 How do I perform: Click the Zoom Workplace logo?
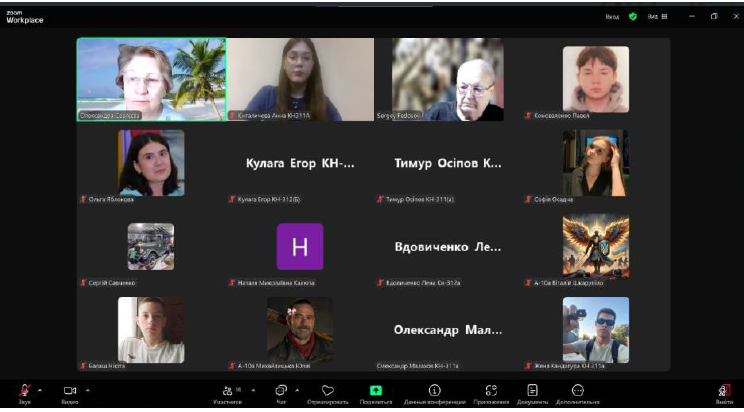(x=25, y=17)
